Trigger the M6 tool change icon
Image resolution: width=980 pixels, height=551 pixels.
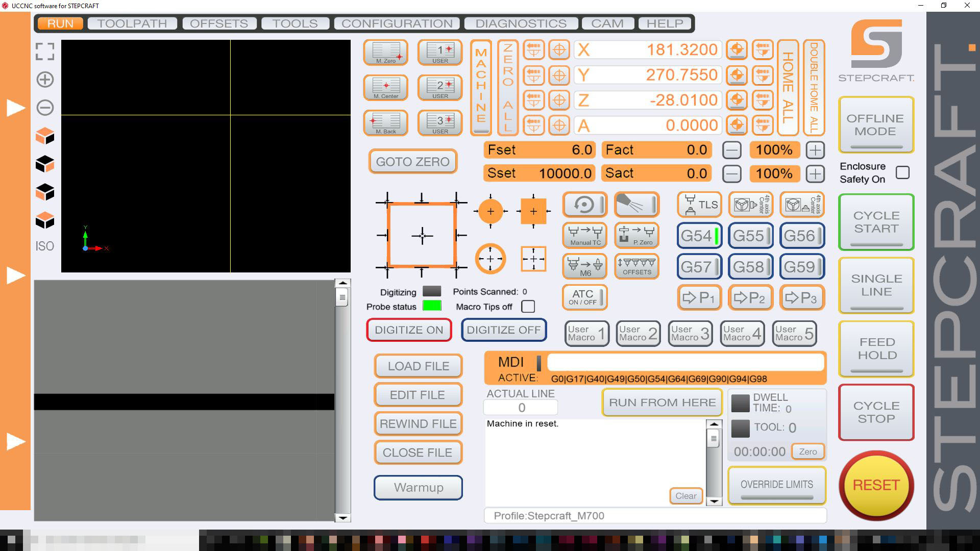[584, 266]
